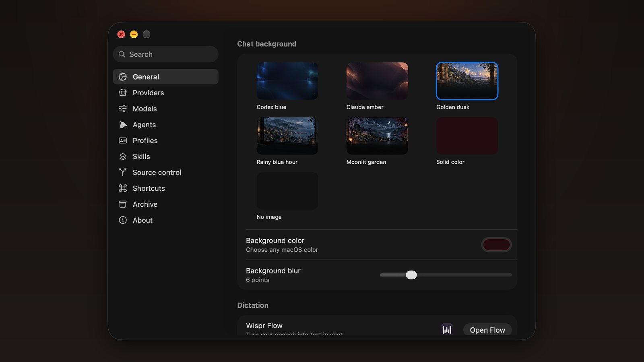The image size is (644, 362).
Task: Close the settings window
Action: click(x=121, y=35)
